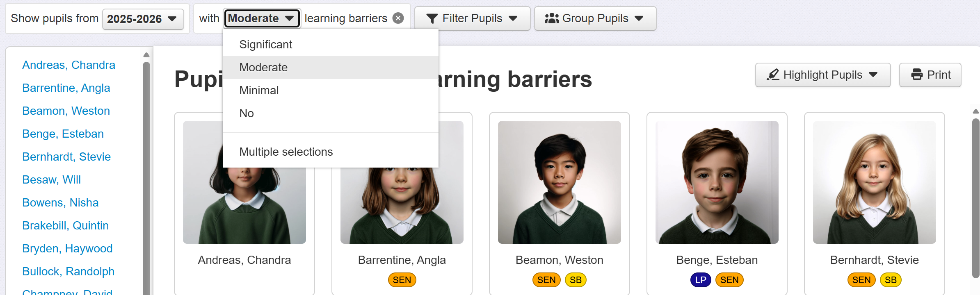
Task: Click the funnel icon in Filter Pupils
Action: [x=432, y=18]
